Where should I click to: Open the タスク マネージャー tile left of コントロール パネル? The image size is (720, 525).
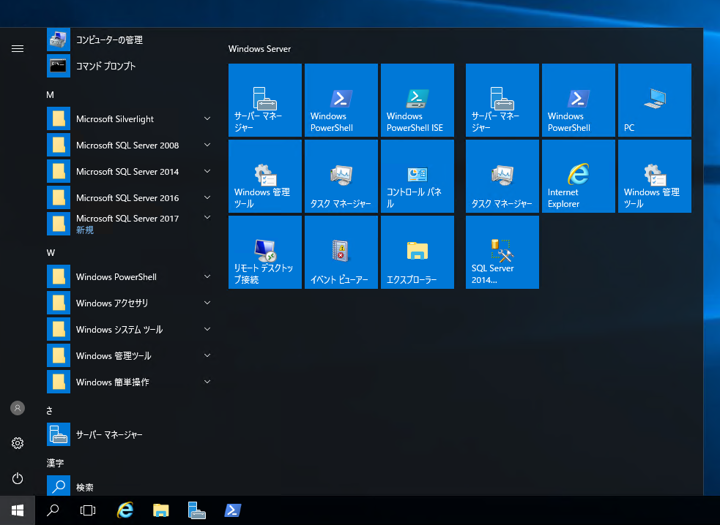[x=341, y=176]
